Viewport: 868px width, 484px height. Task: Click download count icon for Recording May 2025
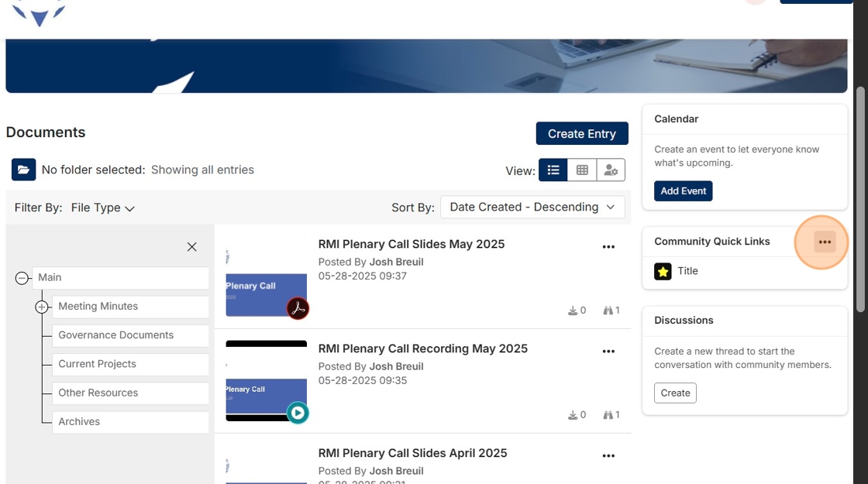pyautogui.click(x=573, y=415)
